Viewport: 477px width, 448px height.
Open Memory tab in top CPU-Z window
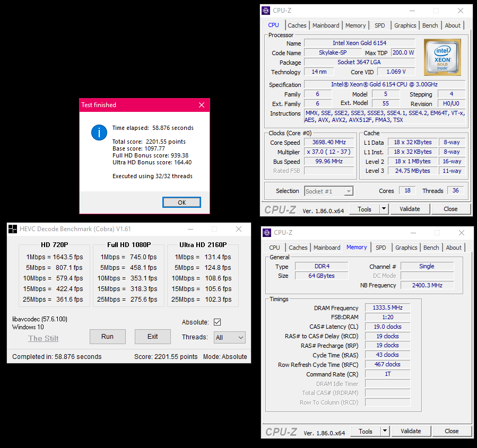click(x=355, y=25)
